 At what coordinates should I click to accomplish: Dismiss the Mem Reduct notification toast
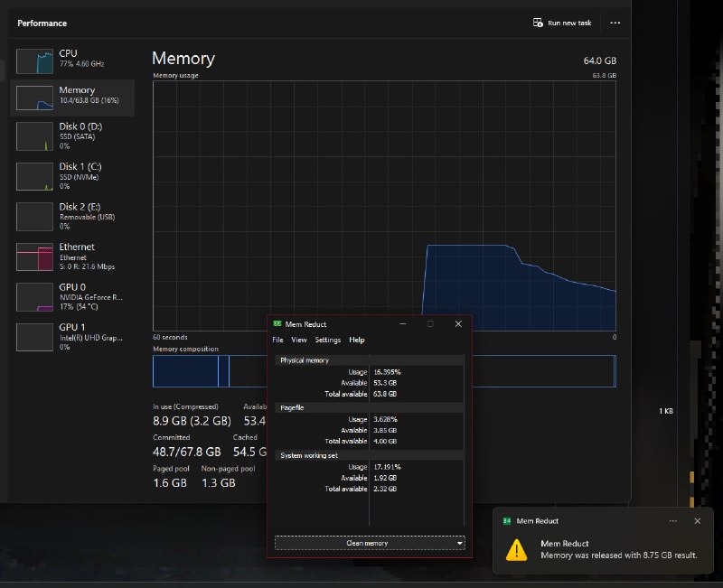point(697,521)
